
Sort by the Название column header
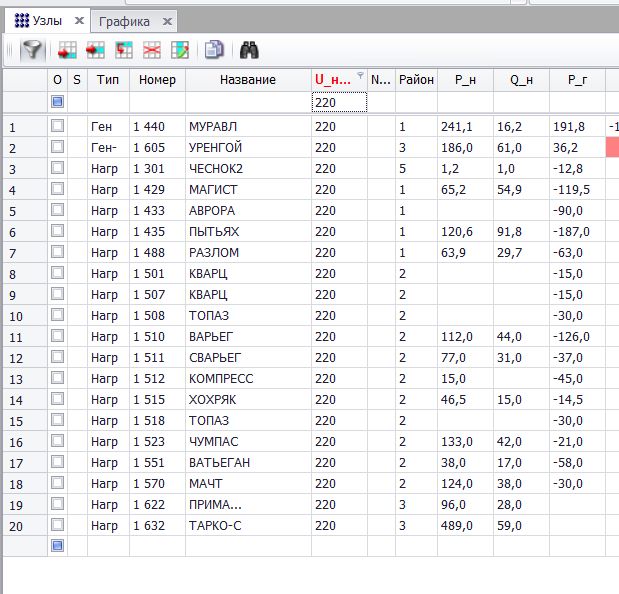click(x=247, y=80)
